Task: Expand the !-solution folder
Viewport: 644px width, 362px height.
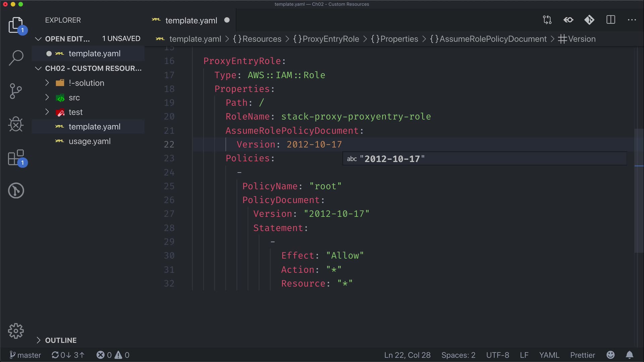Action: 86,83
